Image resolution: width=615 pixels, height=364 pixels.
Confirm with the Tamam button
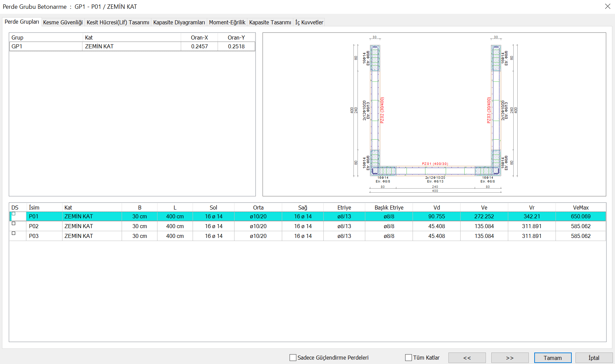click(552, 358)
